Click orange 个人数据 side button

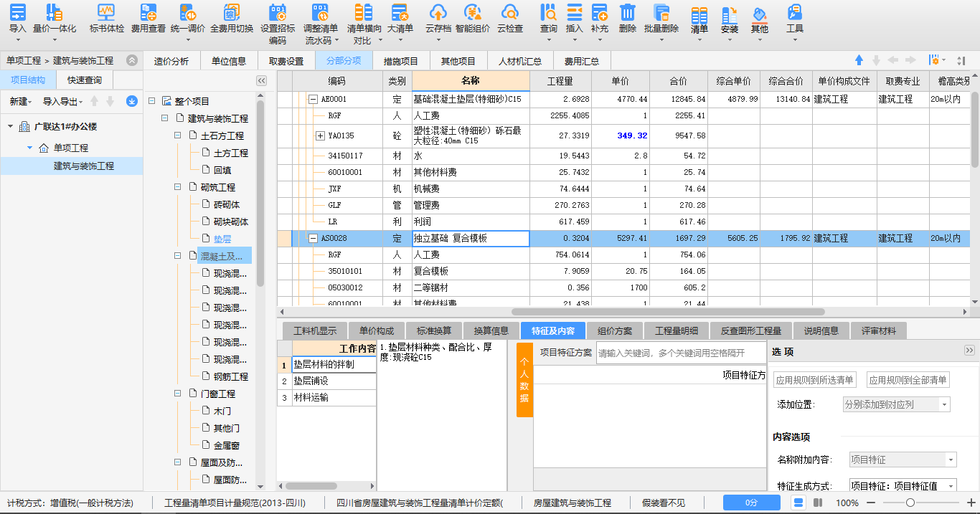click(x=524, y=379)
